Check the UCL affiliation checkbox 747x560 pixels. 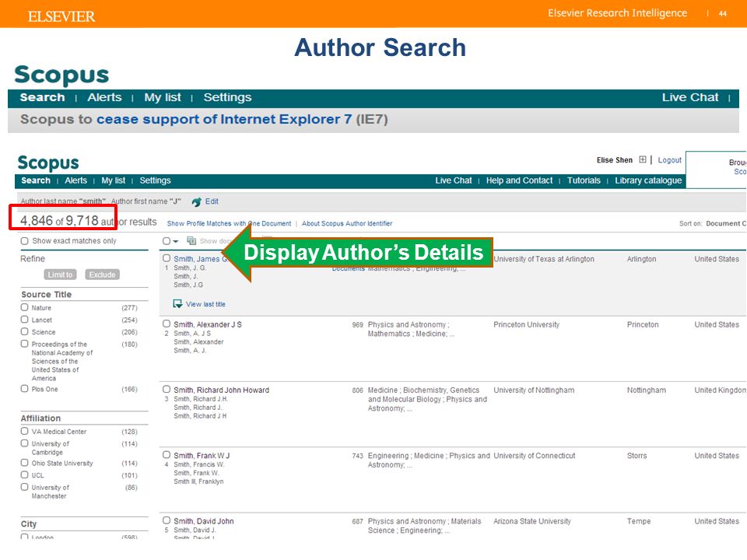25,474
